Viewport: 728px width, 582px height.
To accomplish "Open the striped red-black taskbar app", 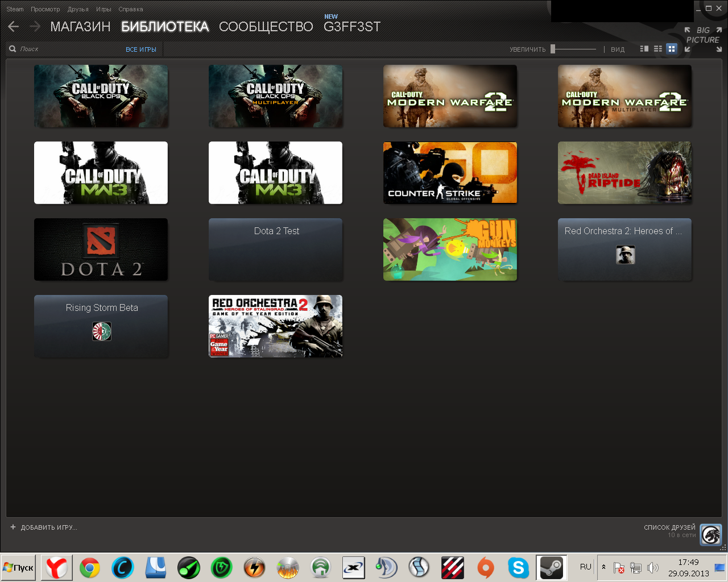I will tap(452, 567).
